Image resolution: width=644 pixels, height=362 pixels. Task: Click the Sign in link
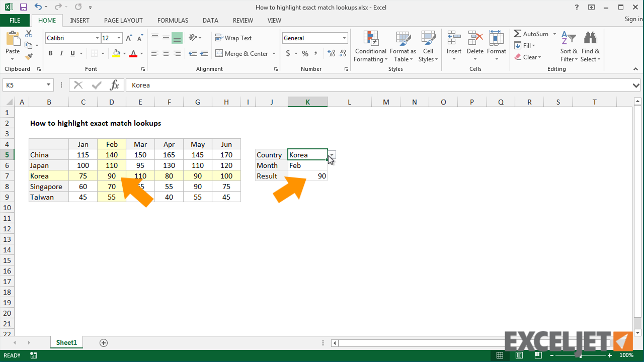[632, 19]
